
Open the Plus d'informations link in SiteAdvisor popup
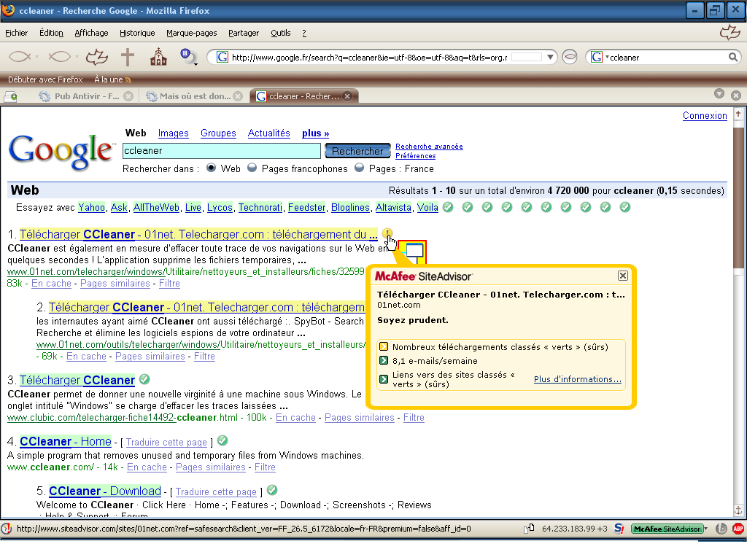point(577,379)
